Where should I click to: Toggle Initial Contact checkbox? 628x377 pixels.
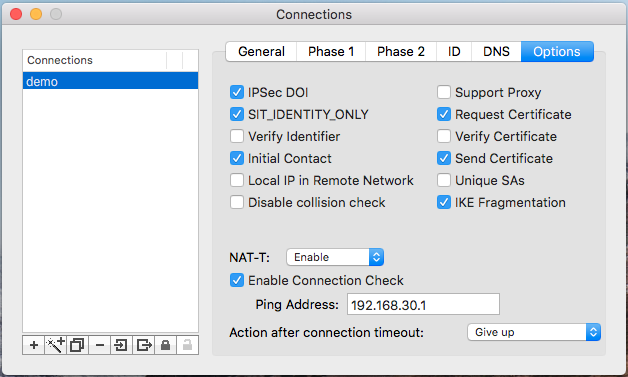[237, 158]
